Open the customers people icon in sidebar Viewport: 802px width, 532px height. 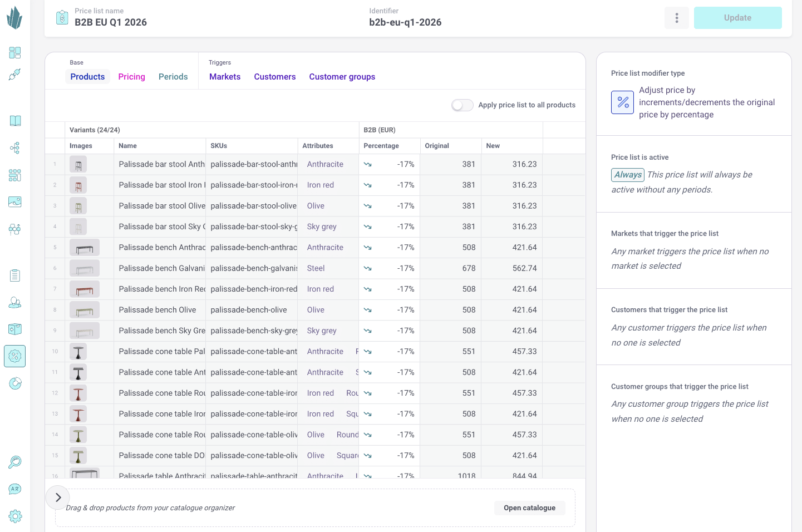(15, 302)
